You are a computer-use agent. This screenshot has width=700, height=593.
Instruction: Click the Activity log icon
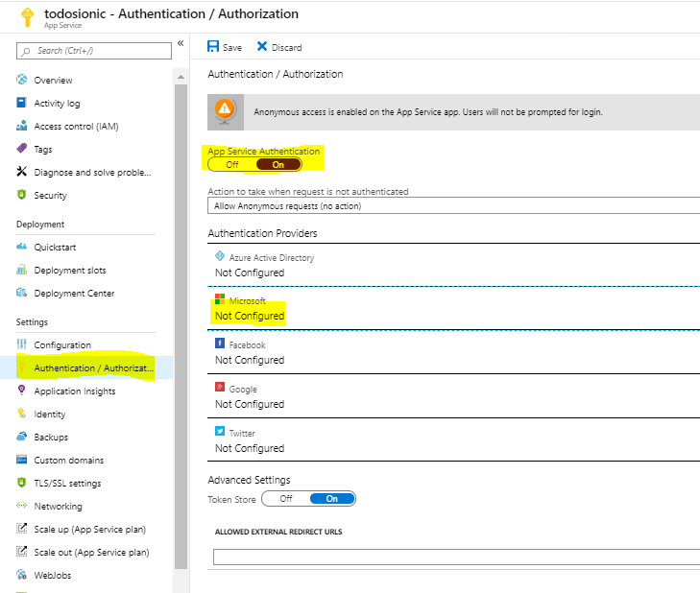coord(21,103)
